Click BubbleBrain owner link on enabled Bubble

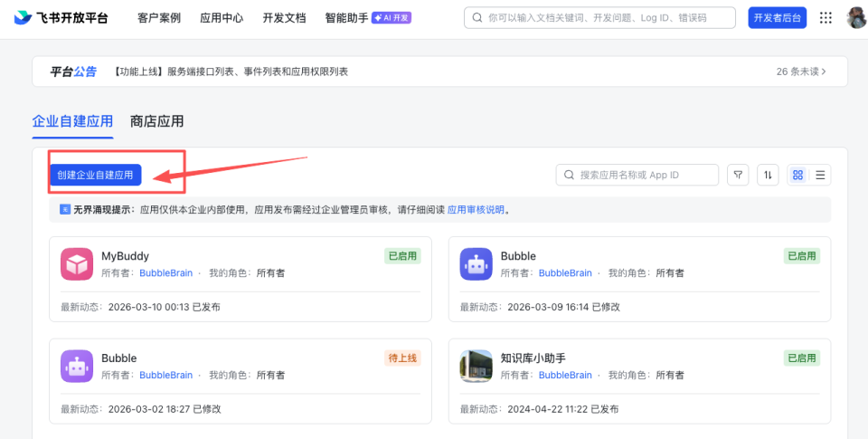pyautogui.click(x=565, y=272)
